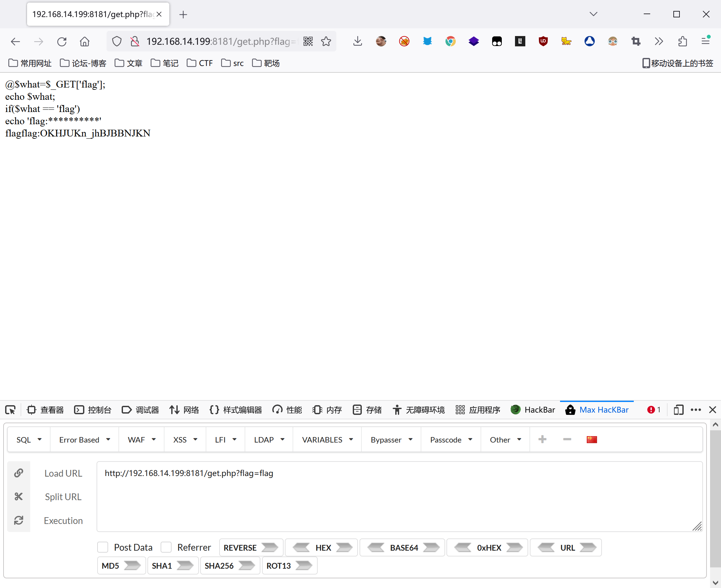This screenshot has height=588, width=721.
Task: Bookmark this page with the star icon
Action: pyautogui.click(x=326, y=41)
